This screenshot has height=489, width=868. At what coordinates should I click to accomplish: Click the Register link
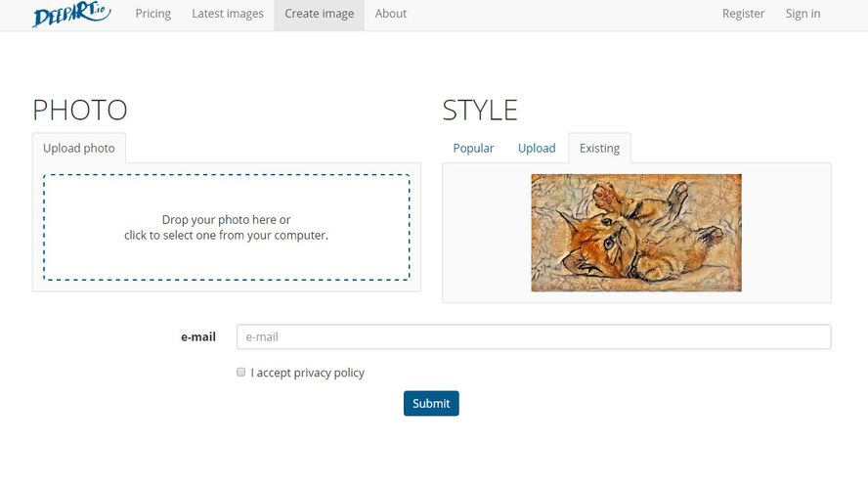(x=743, y=14)
